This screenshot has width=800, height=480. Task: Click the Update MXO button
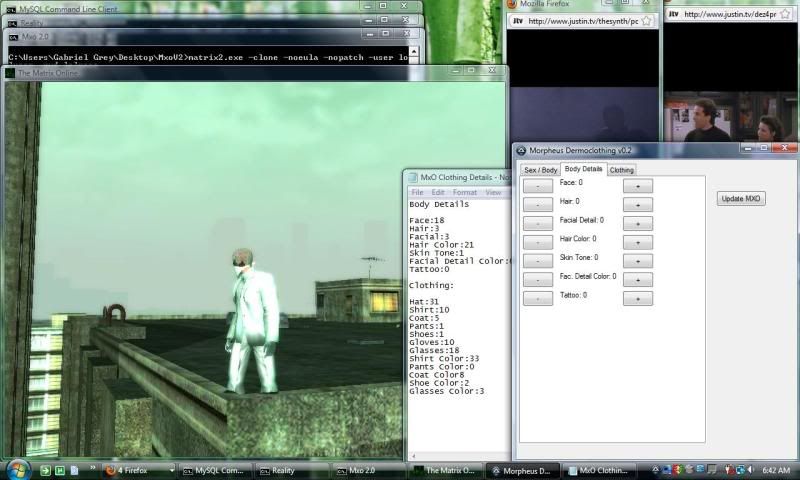741,198
